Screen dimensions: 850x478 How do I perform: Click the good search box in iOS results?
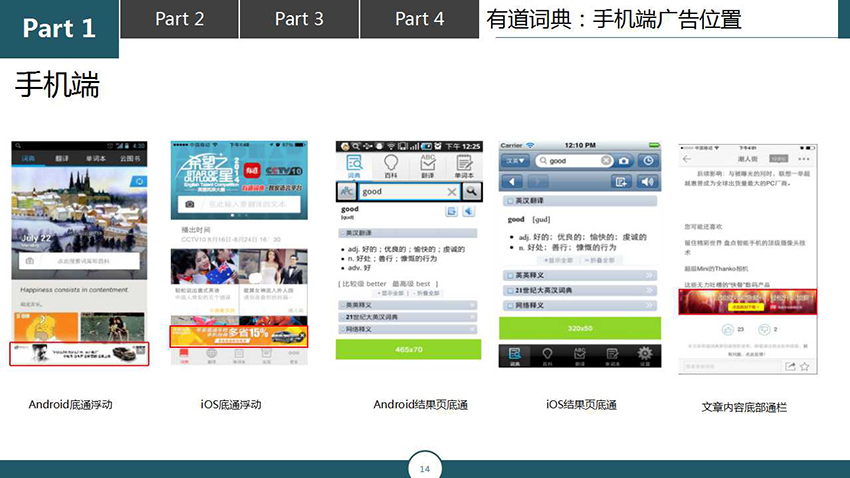tap(575, 161)
